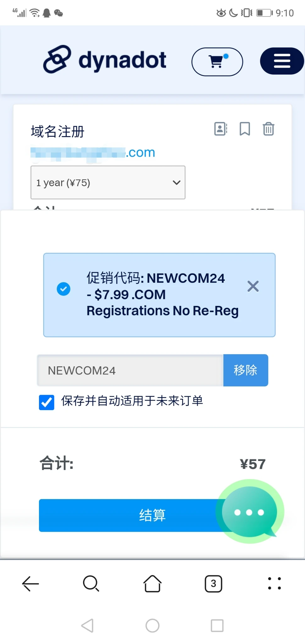This screenshot has width=305, height=644.
Task: Go back with browser arrow
Action: [x=30, y=584]
